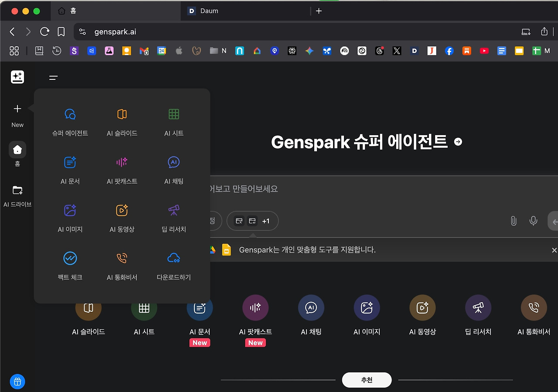Screen dimensions: 558x392
Task: Open AI 동영상 in the bottom tool row
Action: [x=422, y=315]
